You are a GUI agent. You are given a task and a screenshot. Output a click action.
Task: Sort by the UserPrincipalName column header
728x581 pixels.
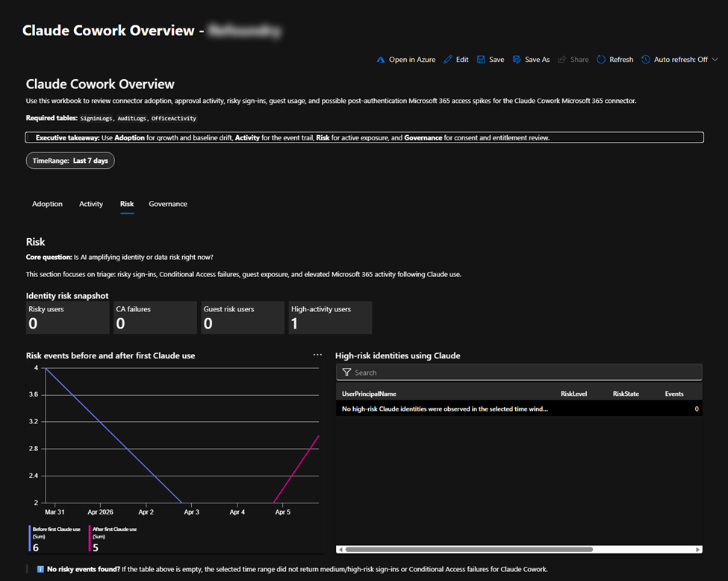[369, 394]
